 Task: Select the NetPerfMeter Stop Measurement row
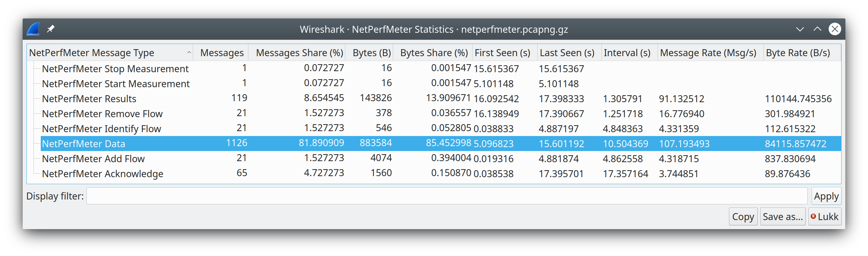tap(115, 69)
